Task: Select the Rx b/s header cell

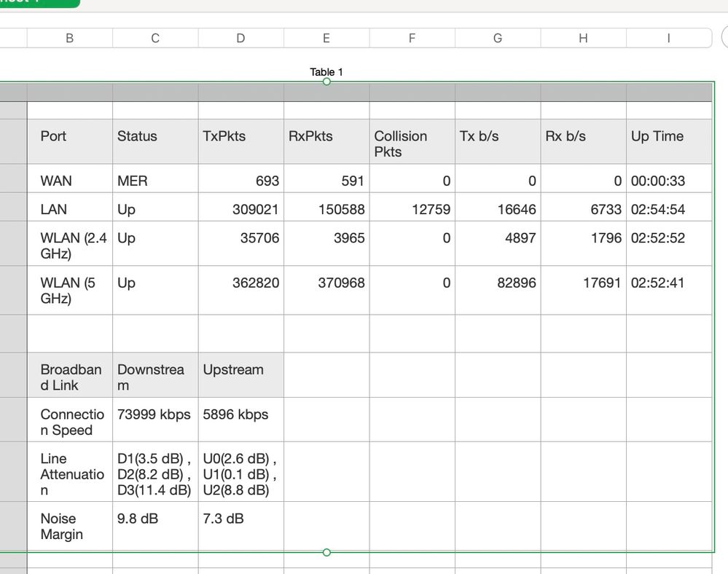Action: [x=583, y=141]
